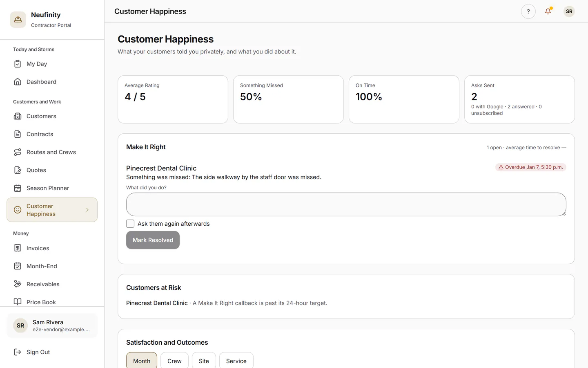Open the help question mark button
588x368 pixels.
click(x=528, y=11)
